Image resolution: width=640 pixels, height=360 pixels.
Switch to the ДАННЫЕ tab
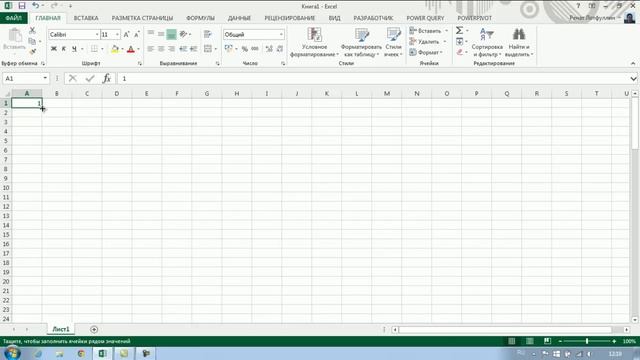(x=239, y=18)
